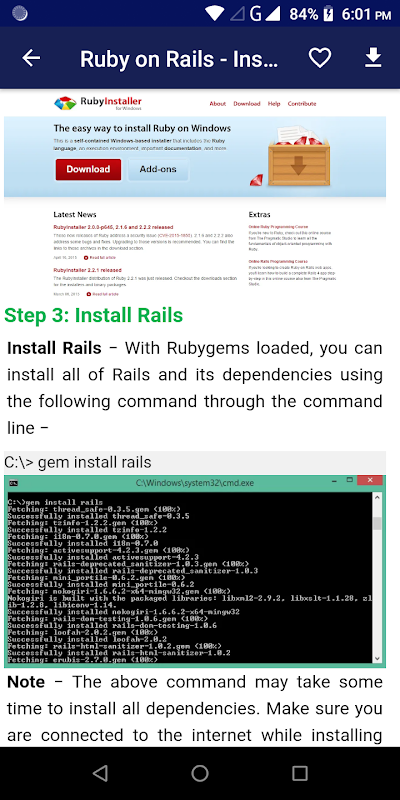Open the About menu item

[x=217, y=104]
